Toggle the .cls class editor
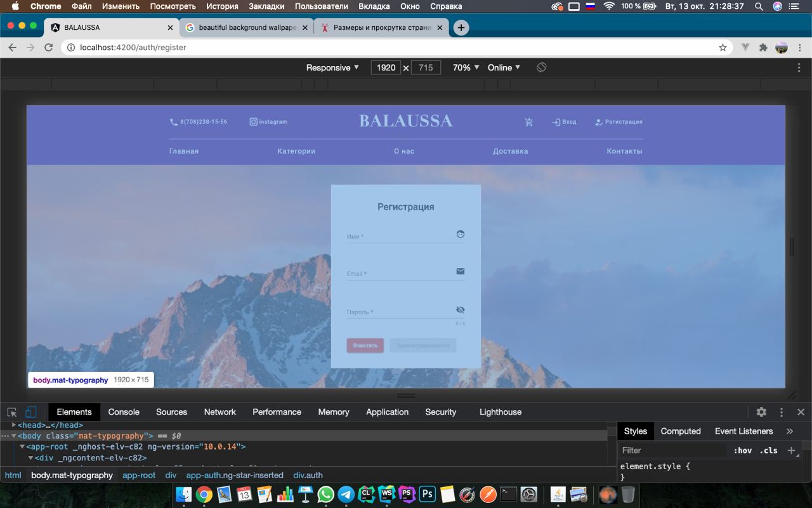The height and width of the screenshot is (508, 812). point(768,450)
